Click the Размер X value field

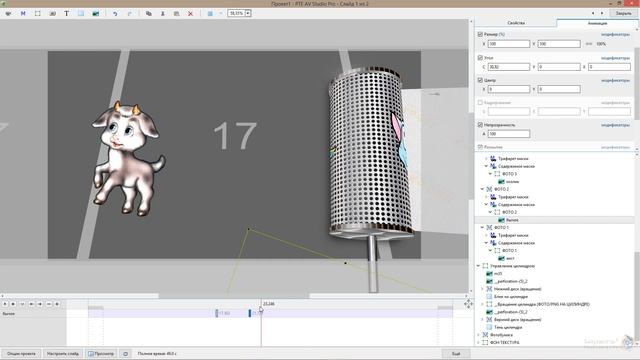509,44
